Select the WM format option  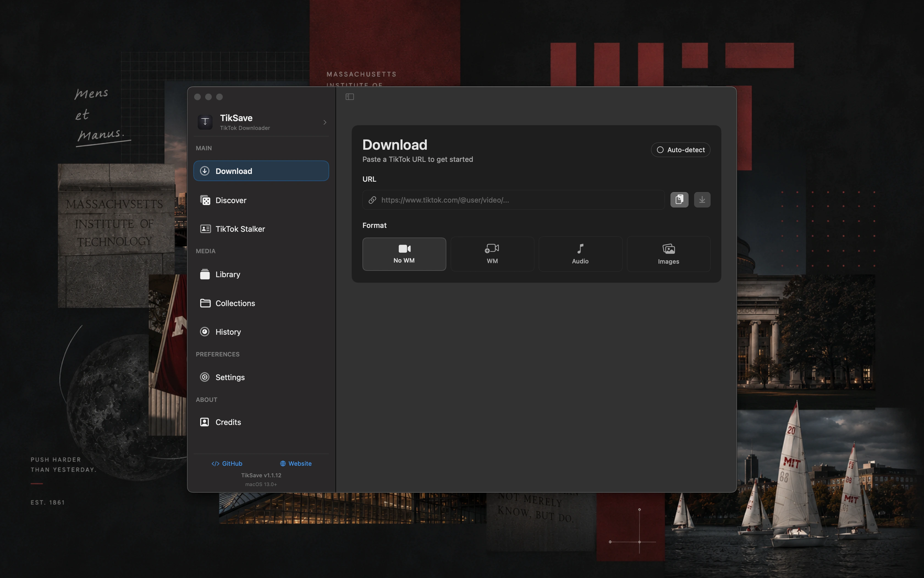coord(492,254)
